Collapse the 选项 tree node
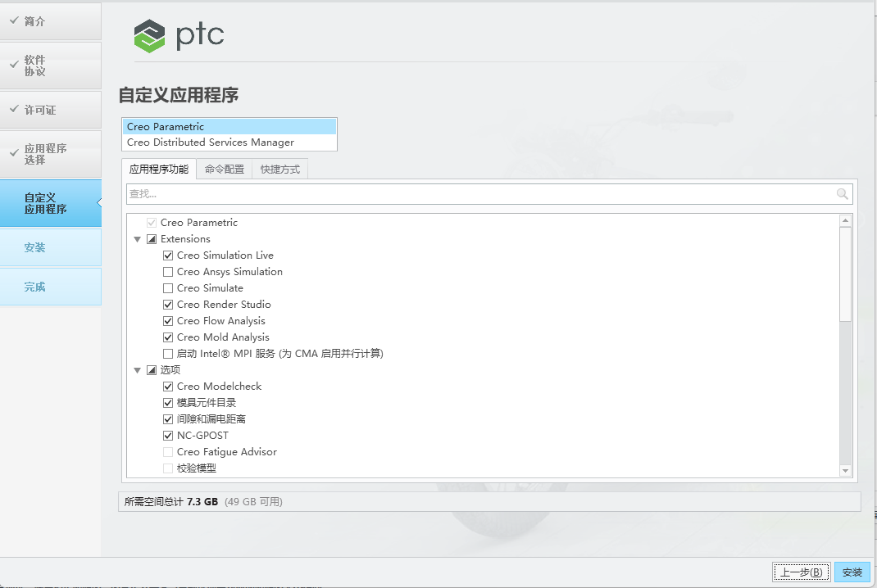 [137, 370]
